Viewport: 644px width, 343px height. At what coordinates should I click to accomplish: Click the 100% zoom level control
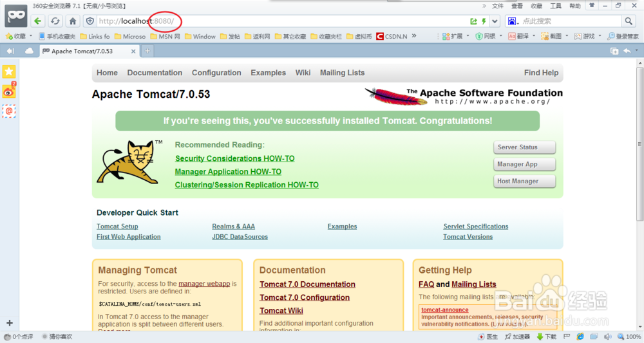click(x=630, y=337)
